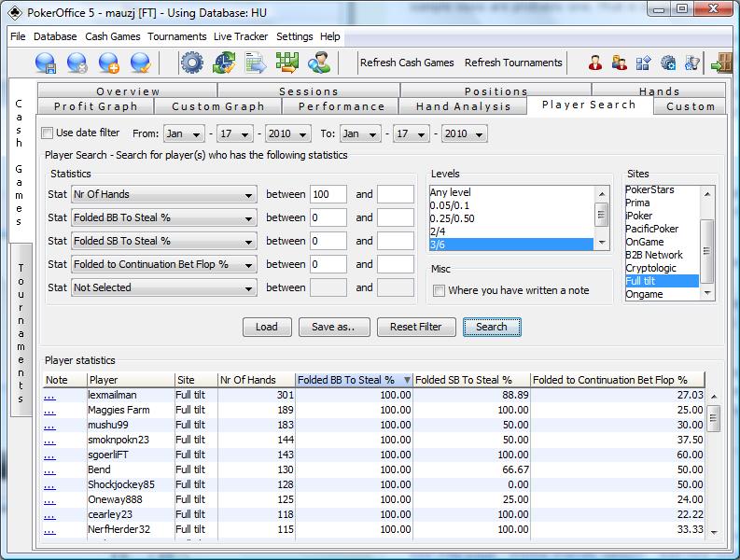Click the database icon with gray X

pos(77,63)
